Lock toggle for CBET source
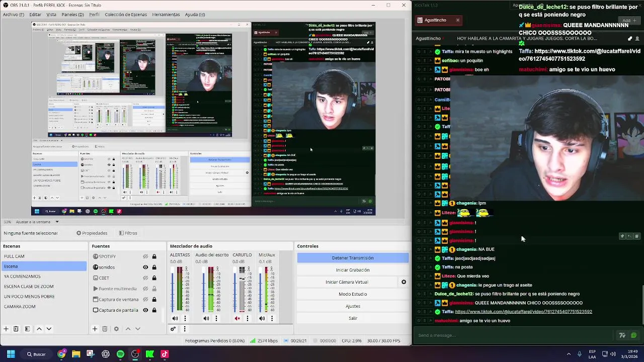 click(154, 278)
